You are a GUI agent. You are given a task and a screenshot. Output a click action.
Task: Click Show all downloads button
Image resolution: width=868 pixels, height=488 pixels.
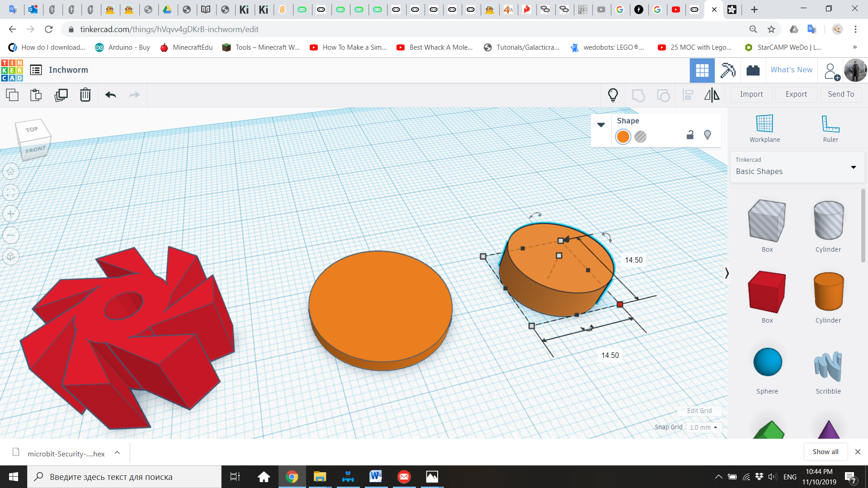click(x=825, y=452)
